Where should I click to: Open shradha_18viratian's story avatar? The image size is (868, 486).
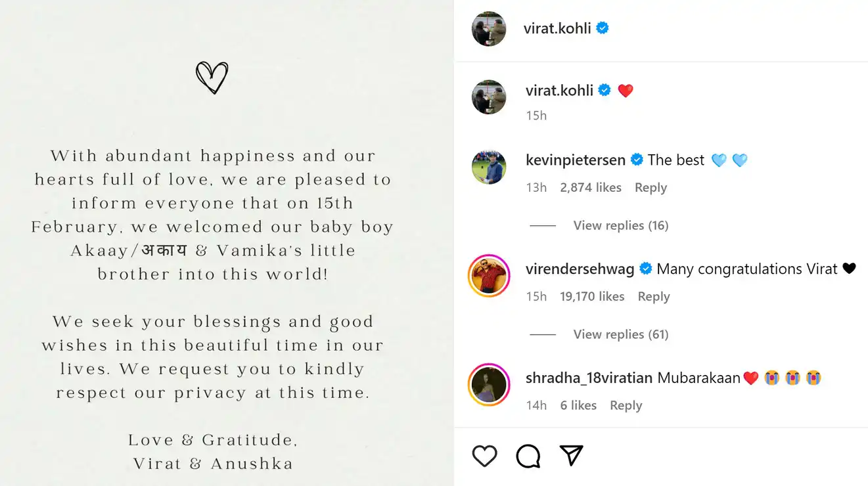point(489,385)
